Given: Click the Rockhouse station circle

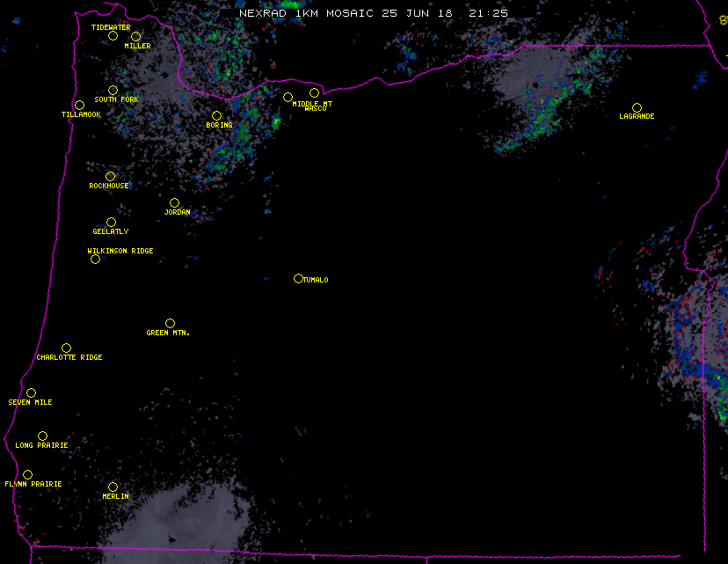Looking at the screenshot, I should pyautogui.click(x=110, y=176).
